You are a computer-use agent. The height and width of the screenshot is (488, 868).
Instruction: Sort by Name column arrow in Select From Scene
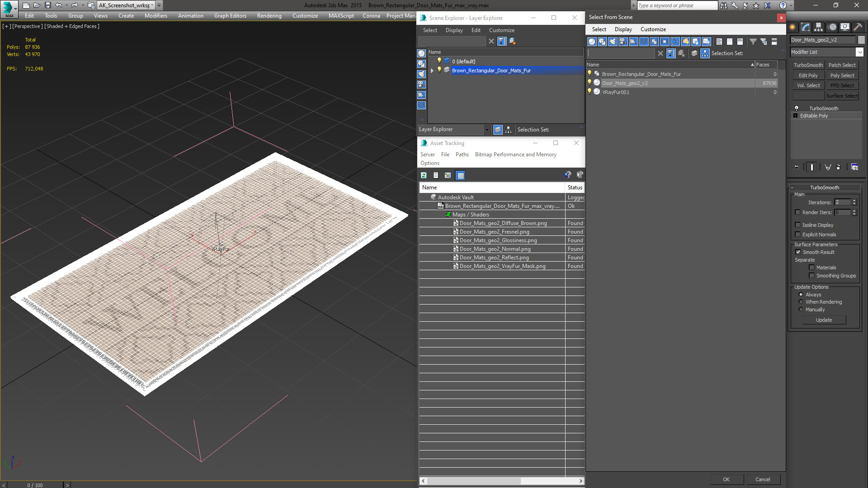tap(752, 65)
